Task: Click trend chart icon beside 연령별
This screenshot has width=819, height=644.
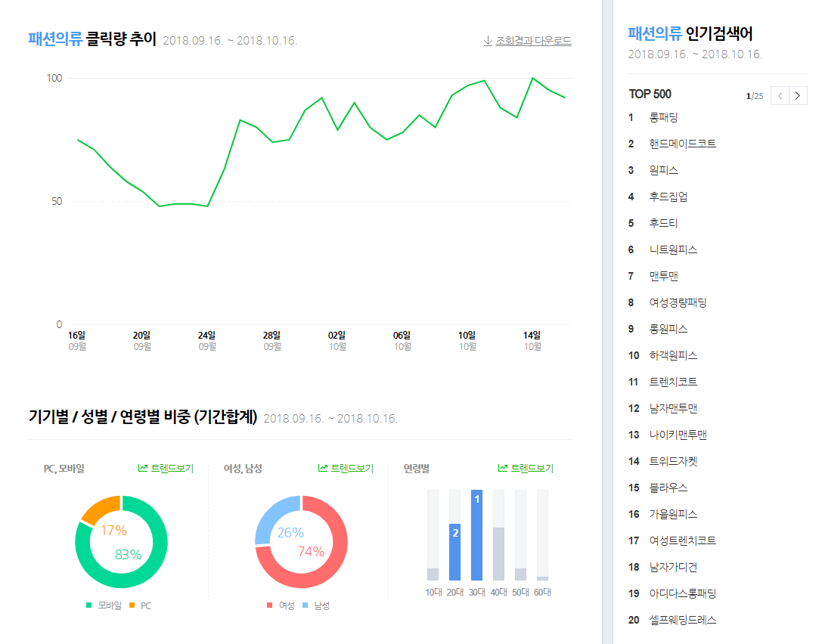Action: [x=502, y=468]
